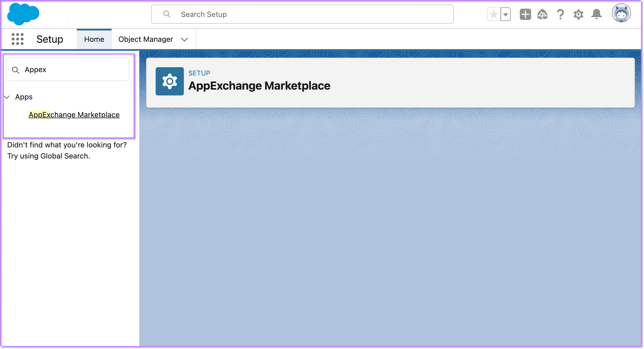Image resolution: width=644 pixels, height=349 pixels.
Task: Click the AppExchange Marketplace page title
Action: pyautogui.click(x=259, y=86)
